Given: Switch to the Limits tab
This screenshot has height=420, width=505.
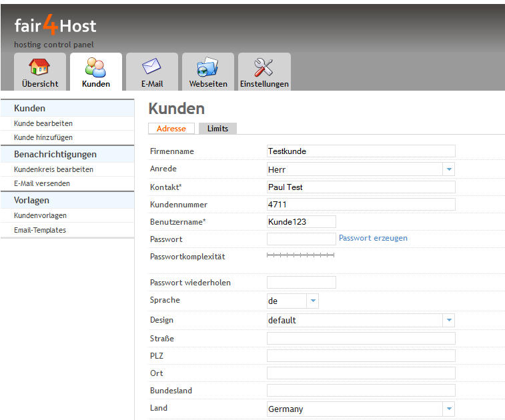Looking at the screenshot, I should click(217, 129).
